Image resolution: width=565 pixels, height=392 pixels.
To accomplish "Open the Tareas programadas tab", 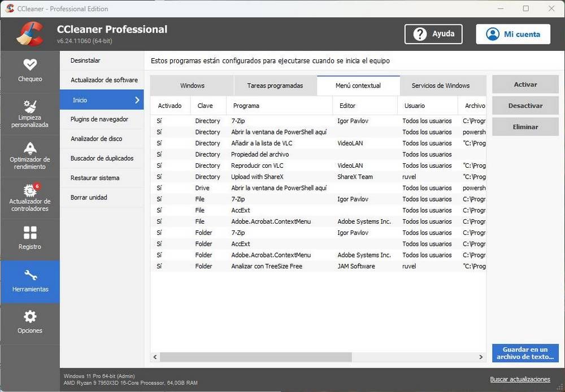I will point(275,85).
